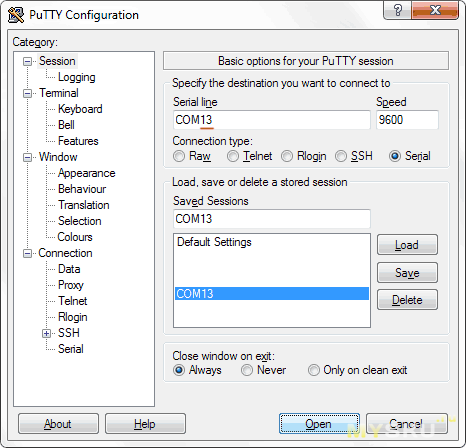Go to Serial settings in tree
Screen dimensions: 466x448
[71, 349]
